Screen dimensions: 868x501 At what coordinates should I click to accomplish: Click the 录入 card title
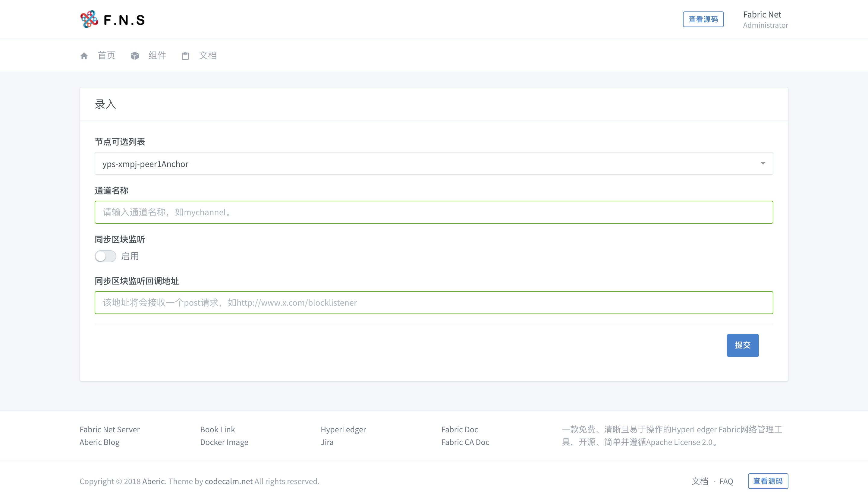[105, 104]
